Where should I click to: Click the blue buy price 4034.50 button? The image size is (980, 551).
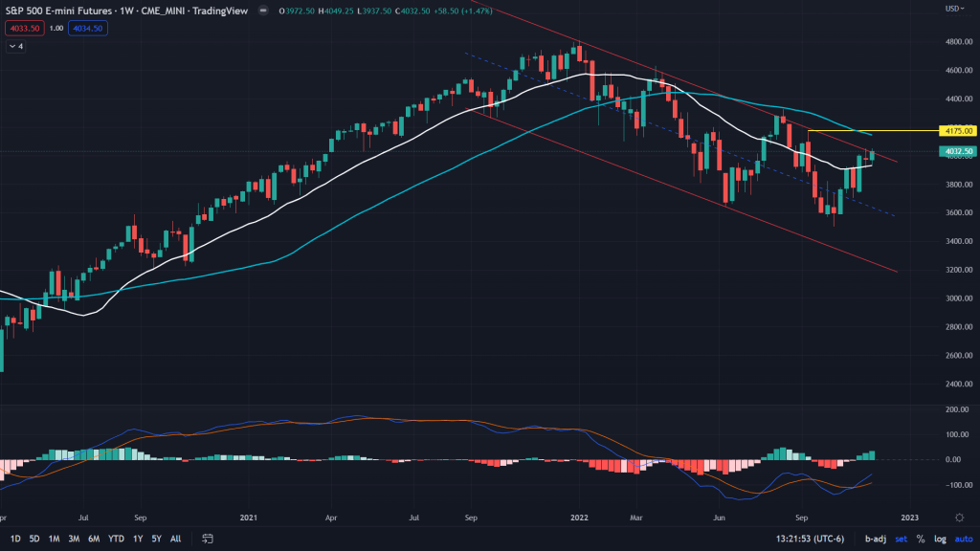87,29
